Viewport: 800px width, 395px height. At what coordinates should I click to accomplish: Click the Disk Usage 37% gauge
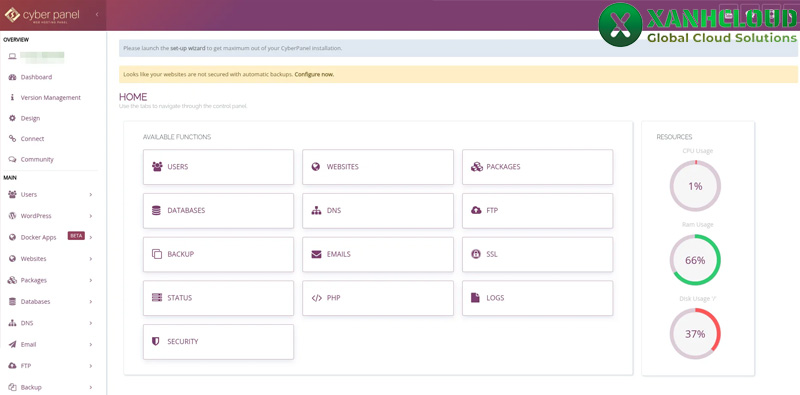pyautogui.click(x=695, y=334)
